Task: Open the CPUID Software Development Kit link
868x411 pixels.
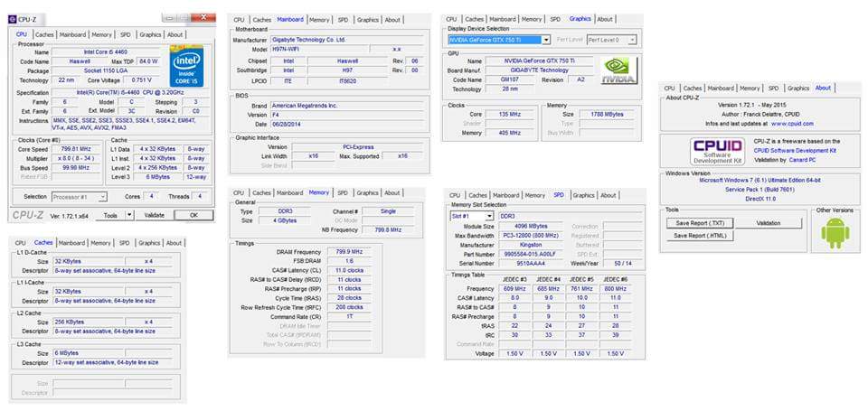Action: click(x=795, y=151)
